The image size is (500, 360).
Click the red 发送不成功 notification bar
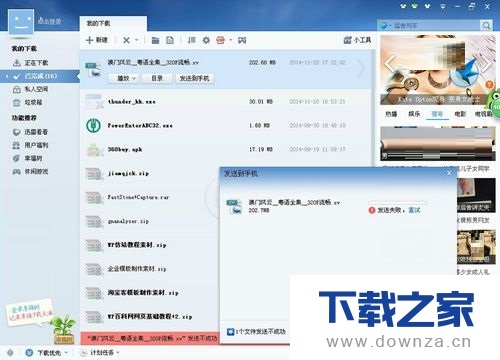tap(150, 338)
